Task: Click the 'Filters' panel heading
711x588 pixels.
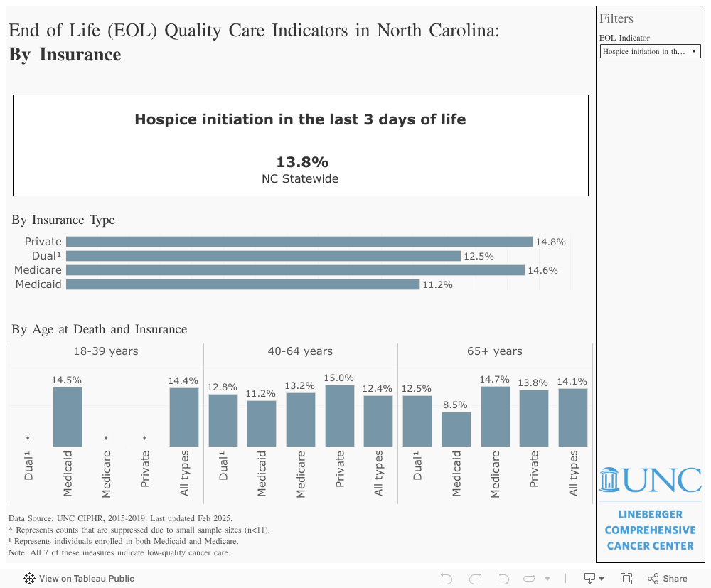Action: coord(616,18)
